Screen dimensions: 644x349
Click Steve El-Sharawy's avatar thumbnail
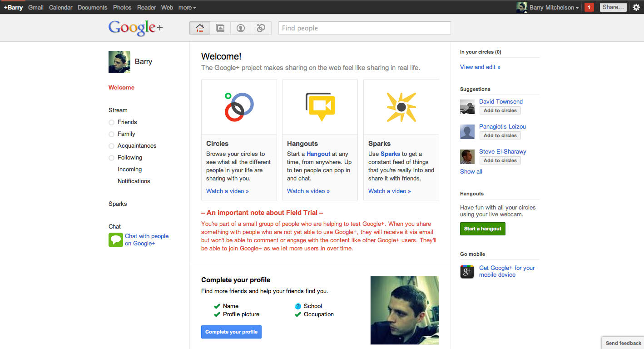[x=467, y=157]
